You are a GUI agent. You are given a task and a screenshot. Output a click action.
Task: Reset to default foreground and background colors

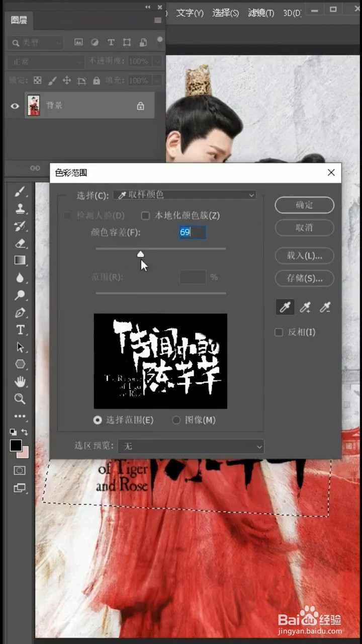[14, 432]
